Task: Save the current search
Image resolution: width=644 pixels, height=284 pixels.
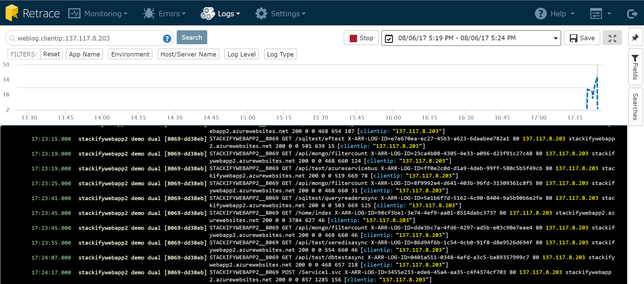Action: (582, 38)
